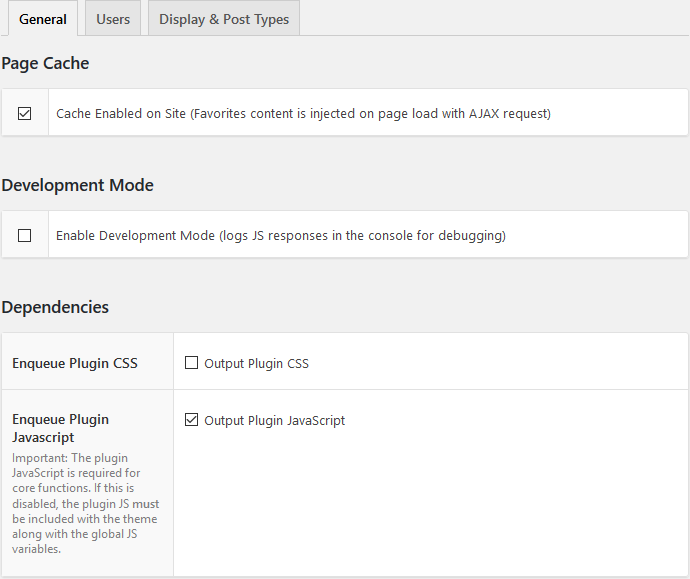The image size is (690, 579).
Task: Click the 'Favorites content is injected' description text
Action: (x=370, y=114)
